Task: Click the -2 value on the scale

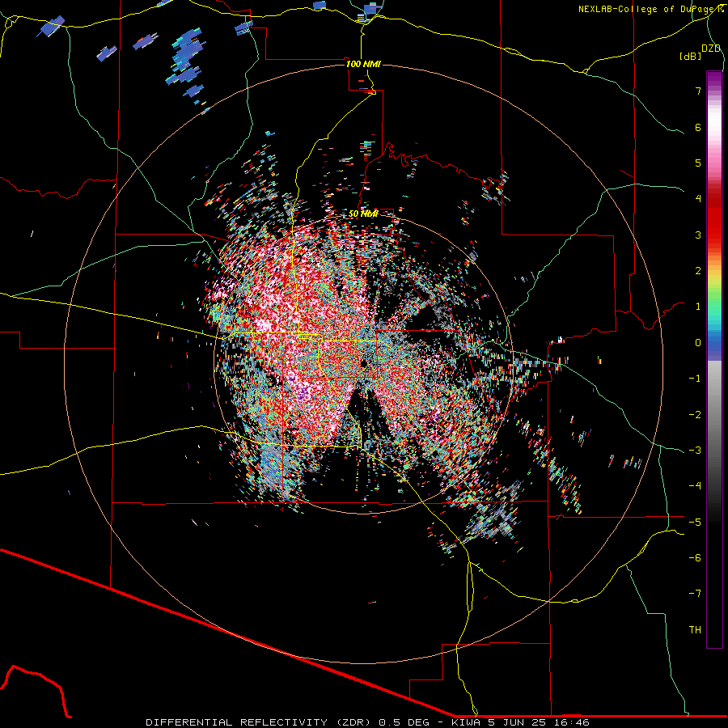Action: 695,415
